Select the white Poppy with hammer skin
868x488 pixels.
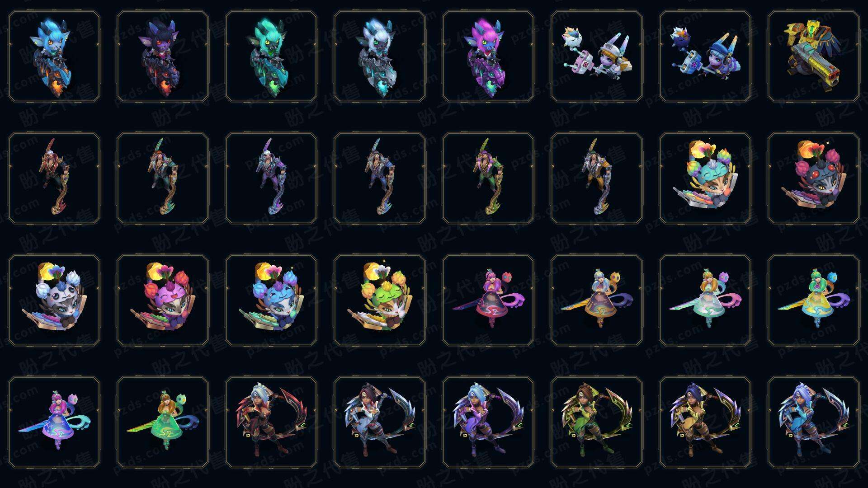pos(597,56)
